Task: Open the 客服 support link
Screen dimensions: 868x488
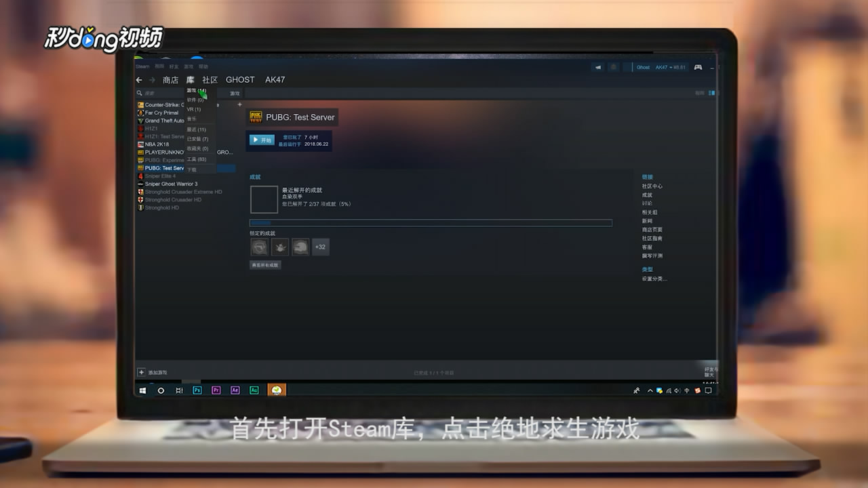Action: (x=647, y=247)
